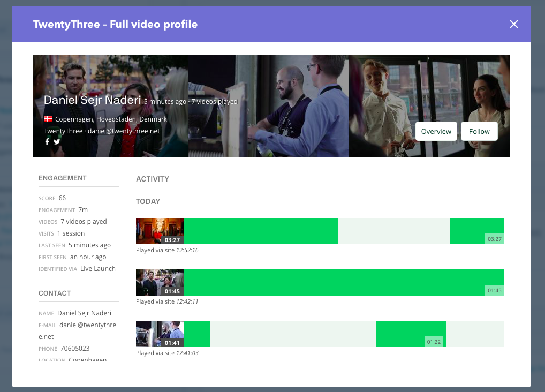545x392 pixels.
Task: Open the Overview button
Action: click(x=436, y=131)
